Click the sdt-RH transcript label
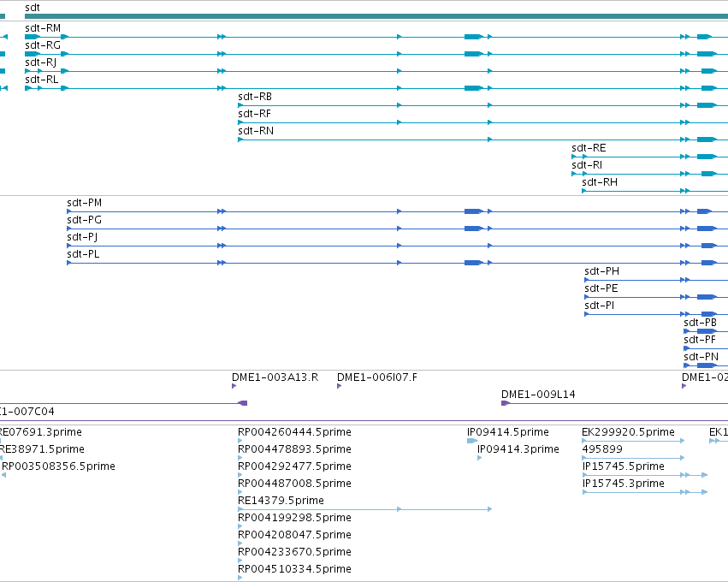This screenshot has height=582, width=728. coord(600,183)
